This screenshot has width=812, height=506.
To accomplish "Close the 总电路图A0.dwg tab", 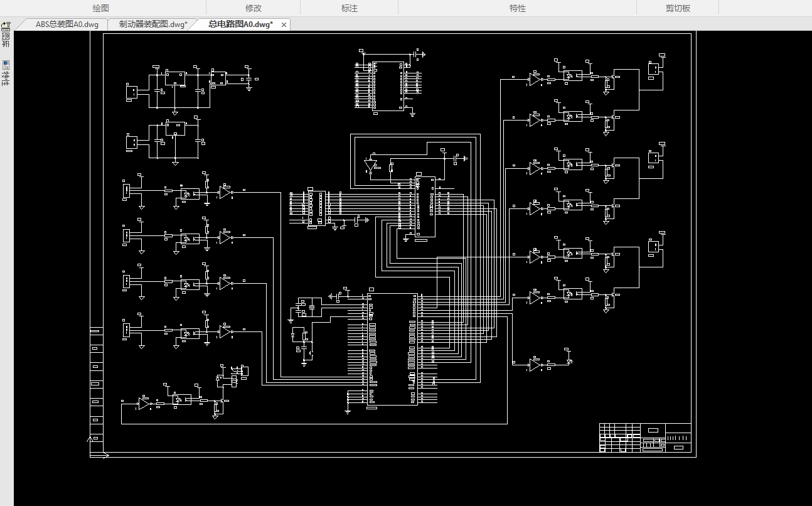I will (x=284, y=24).
